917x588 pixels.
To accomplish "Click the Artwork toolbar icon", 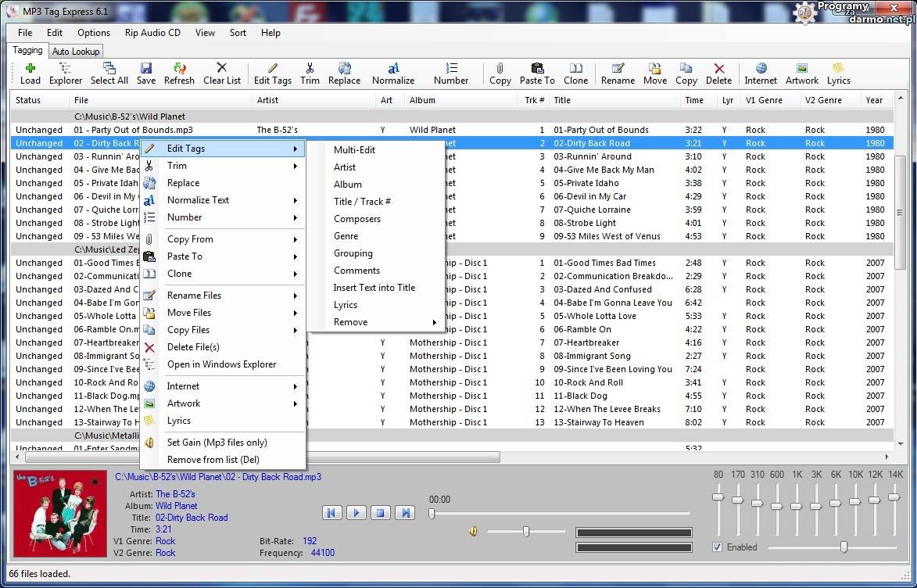I will pyautogui.click(x=801, y=73).
